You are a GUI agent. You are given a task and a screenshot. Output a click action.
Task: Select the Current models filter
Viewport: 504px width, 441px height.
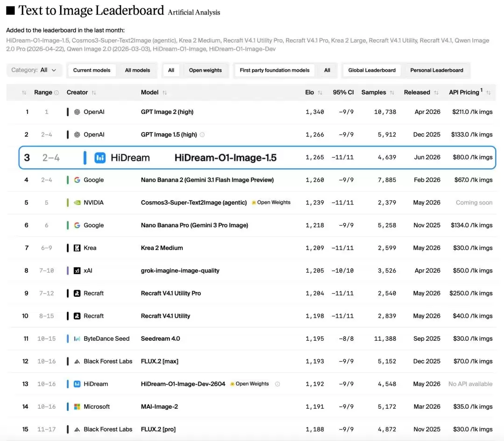click(91, 70)
